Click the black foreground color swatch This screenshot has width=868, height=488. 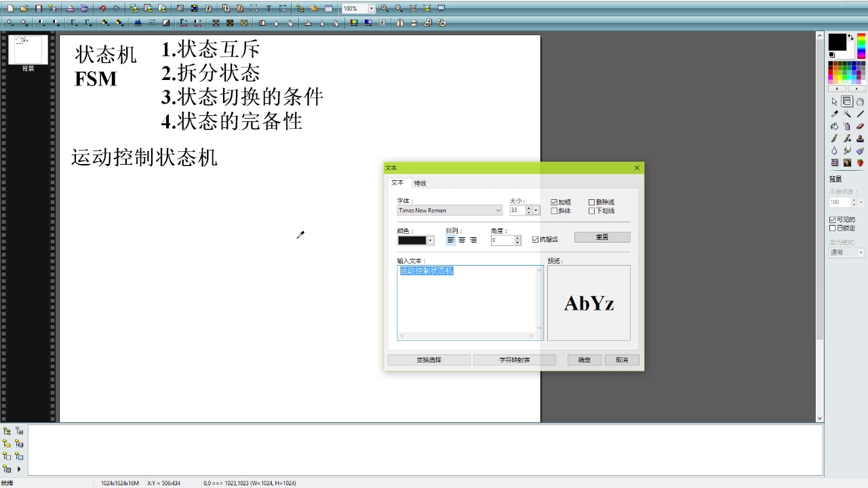[837, 42]
